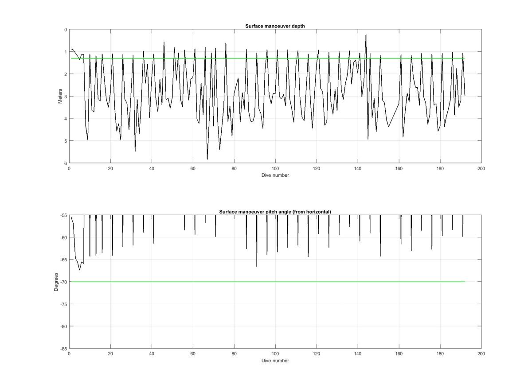Click the '100' x-tick of depth plot
The width and height of the screenshot is (532, 392).
point(275,168)
